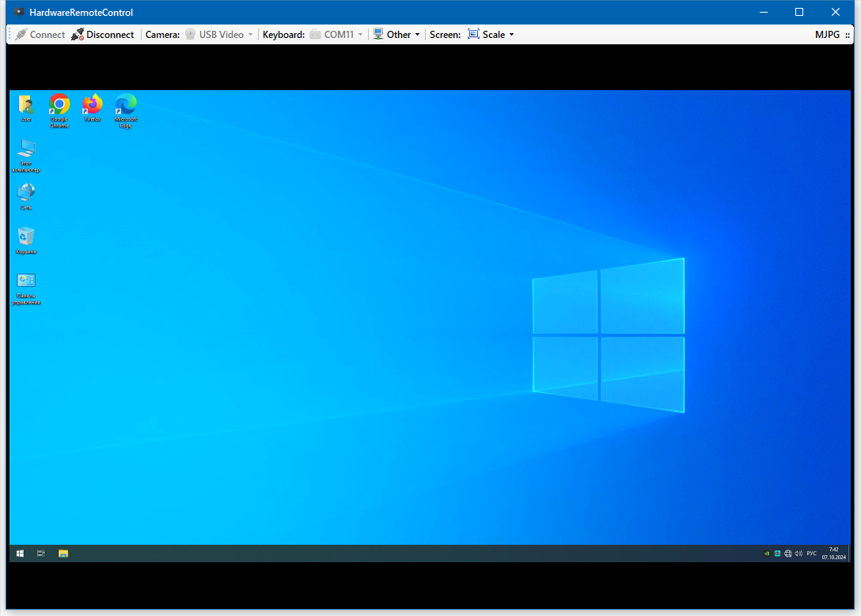Click the РУС language indicator

coord(812,554)
